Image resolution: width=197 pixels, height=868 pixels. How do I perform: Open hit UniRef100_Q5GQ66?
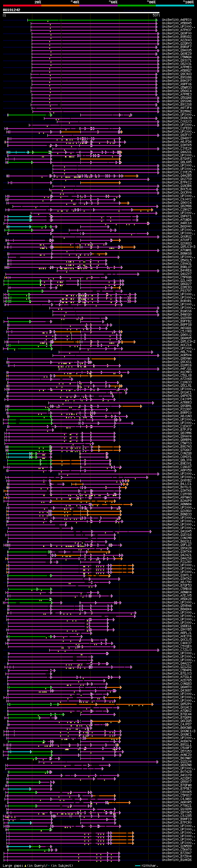(177, 98)
